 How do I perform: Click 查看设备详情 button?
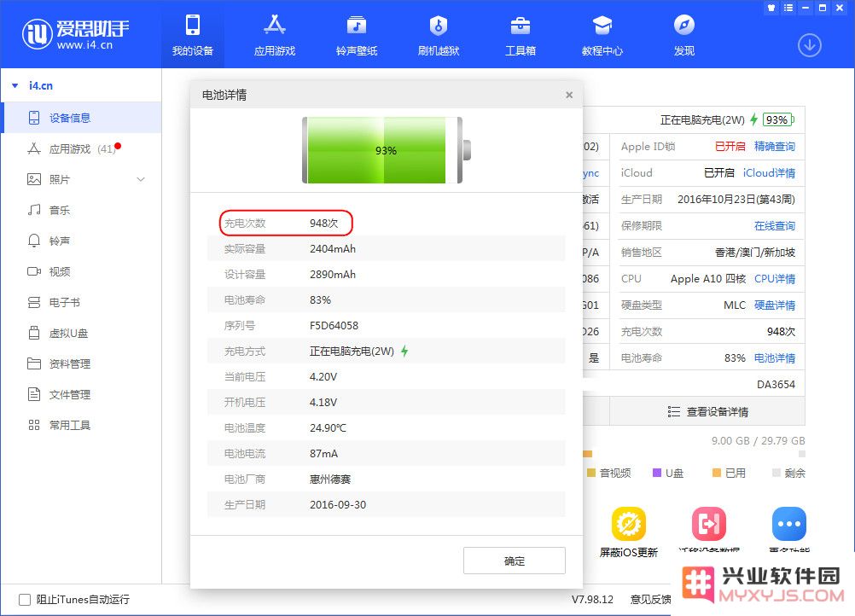tap(707, 411)
